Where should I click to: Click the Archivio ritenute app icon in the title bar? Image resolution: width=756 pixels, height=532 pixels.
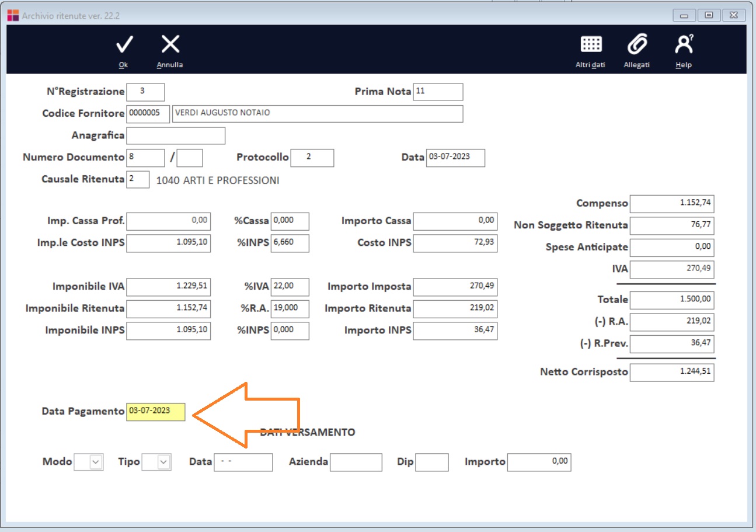(x=13, y=16)
